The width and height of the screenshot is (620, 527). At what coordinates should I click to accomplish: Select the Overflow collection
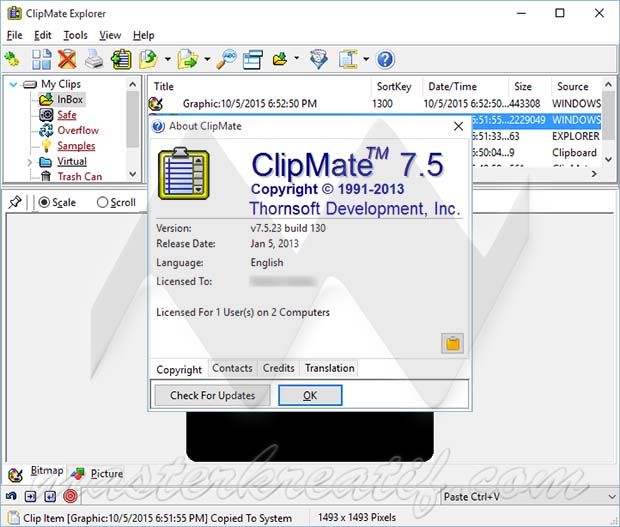click(x=78, y=130)
